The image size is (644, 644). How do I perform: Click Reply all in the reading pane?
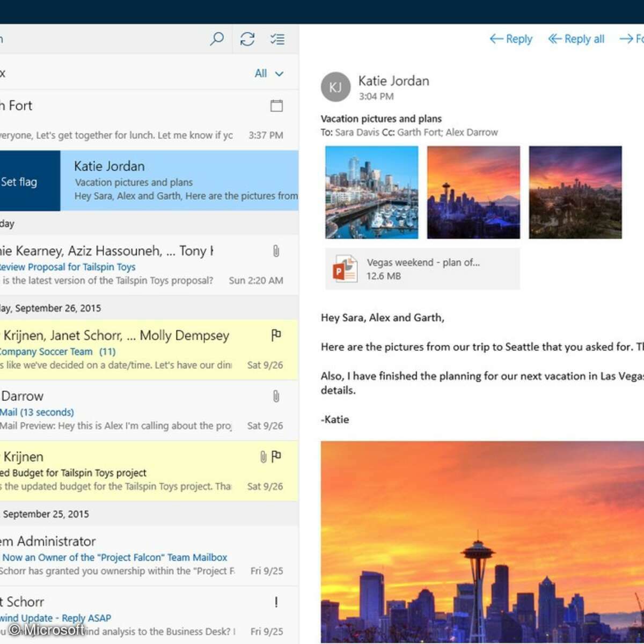[576, 39]
